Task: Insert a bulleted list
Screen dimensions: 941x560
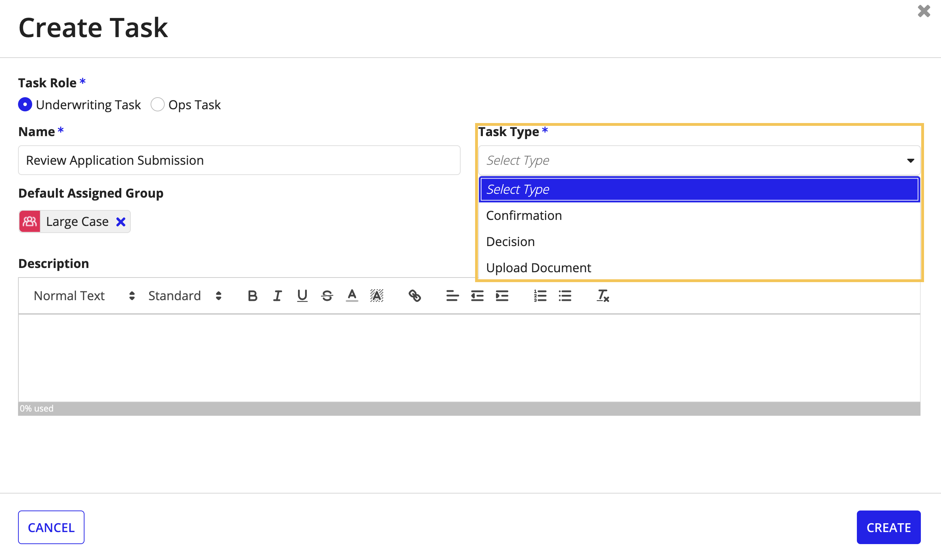Action: pos(565,296)
